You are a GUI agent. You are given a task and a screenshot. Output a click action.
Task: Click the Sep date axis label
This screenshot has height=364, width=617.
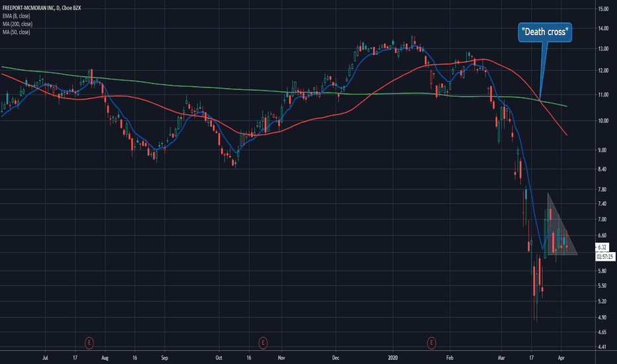click(164, 358)
